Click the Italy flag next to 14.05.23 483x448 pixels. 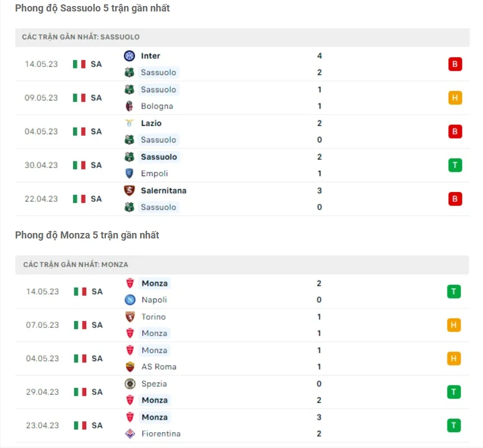(80, 63)
